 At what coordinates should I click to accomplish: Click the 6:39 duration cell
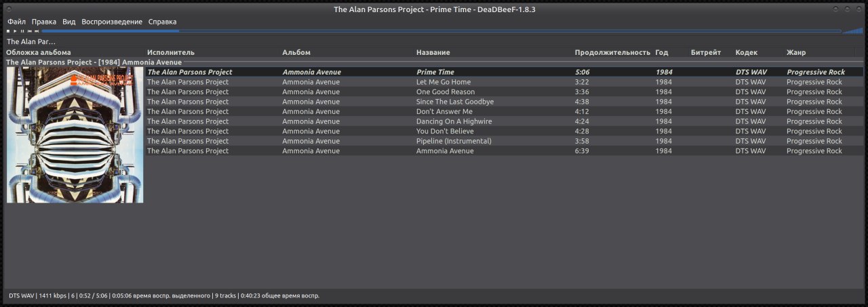(x=582, y=150)
